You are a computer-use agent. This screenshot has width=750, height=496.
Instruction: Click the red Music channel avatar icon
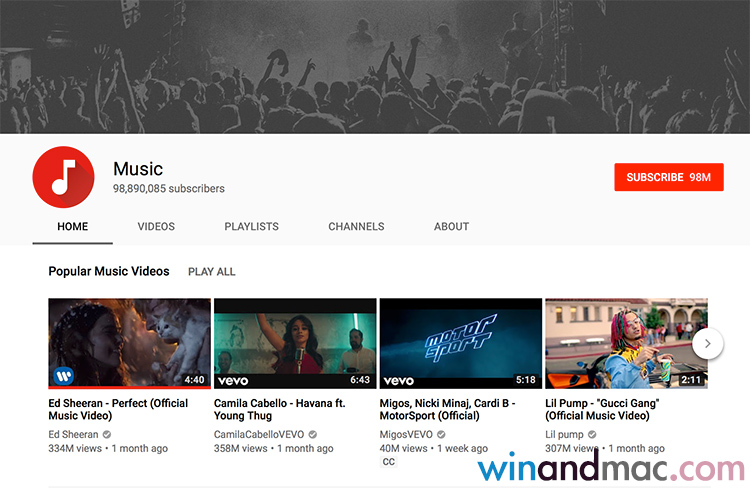63,177
